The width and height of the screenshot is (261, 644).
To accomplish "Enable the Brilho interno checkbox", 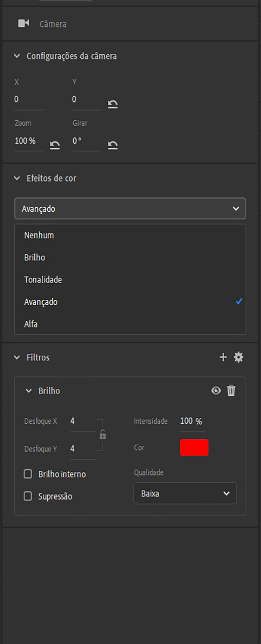I will tap(28, 474).
